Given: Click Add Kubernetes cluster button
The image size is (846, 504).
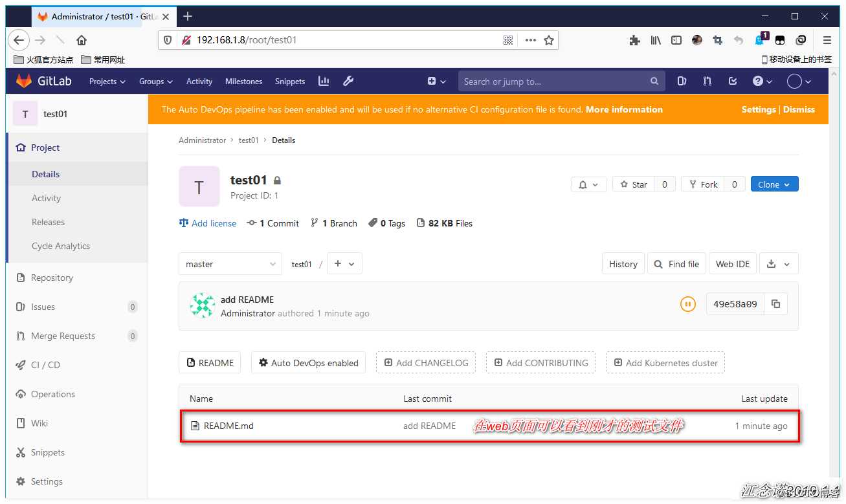Looking at the screenshot, I should click(665, 363).
